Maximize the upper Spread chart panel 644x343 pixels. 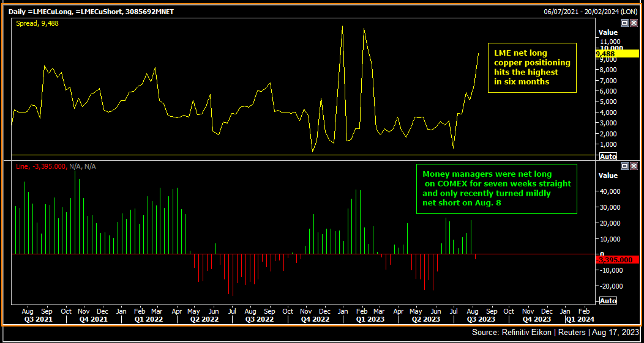click(624, 23)
